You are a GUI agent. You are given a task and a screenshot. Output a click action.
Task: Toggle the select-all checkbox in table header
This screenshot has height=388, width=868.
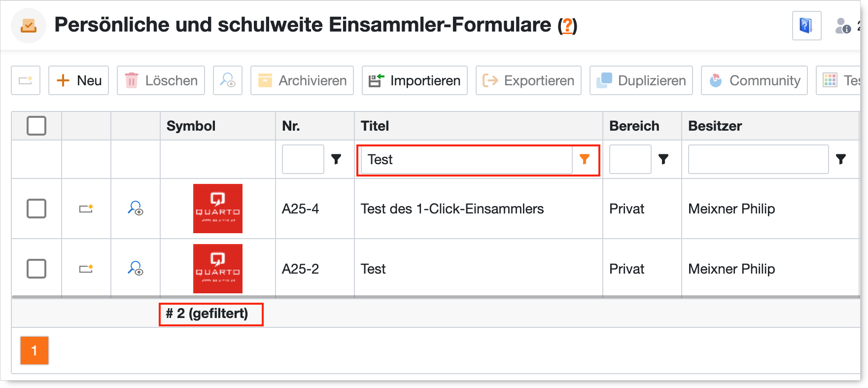pos(36,126)
